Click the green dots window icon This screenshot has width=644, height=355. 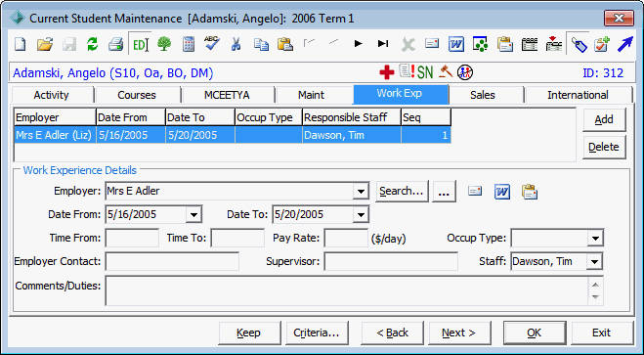click(x=480, y=44)
